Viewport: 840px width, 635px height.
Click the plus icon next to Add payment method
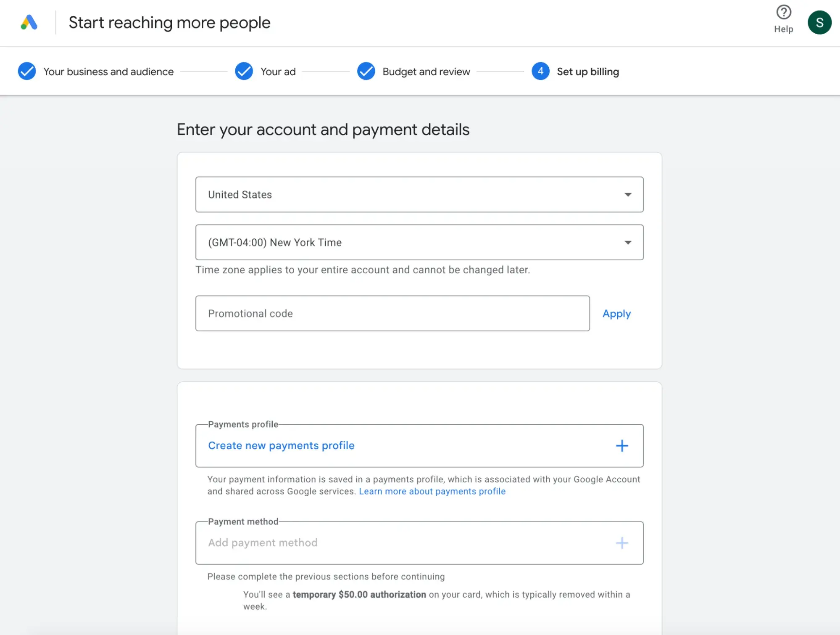621,542
